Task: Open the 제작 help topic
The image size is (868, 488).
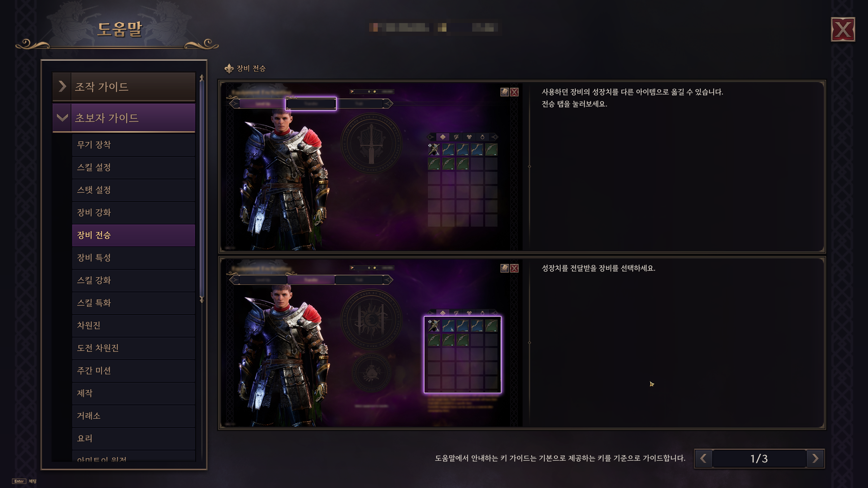Action: (133, 393)
